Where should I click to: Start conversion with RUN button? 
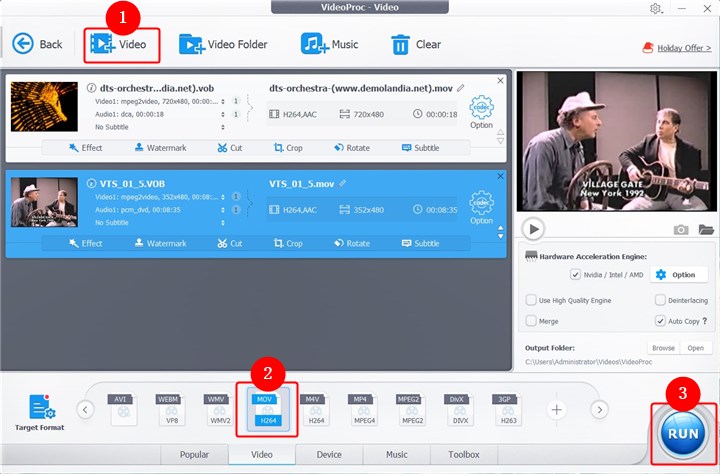[683, 433]
